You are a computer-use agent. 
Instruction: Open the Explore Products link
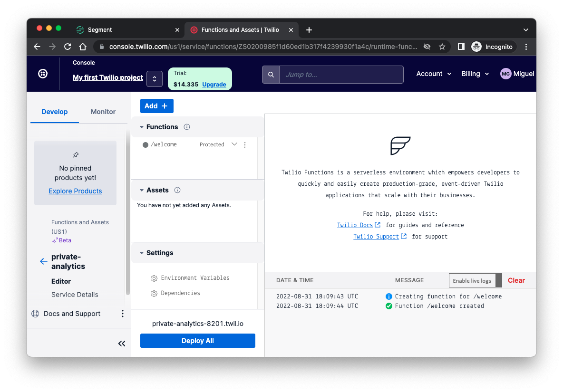point(76,191)
